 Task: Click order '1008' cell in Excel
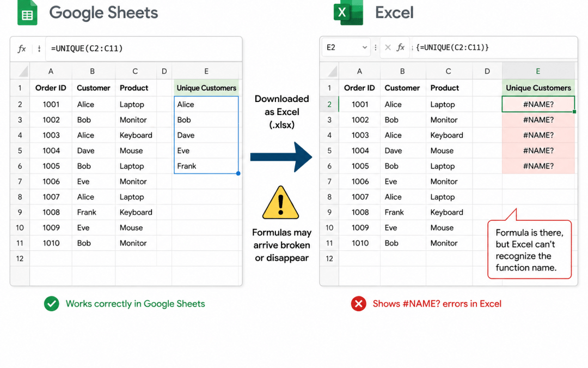[x=359, y=212]
